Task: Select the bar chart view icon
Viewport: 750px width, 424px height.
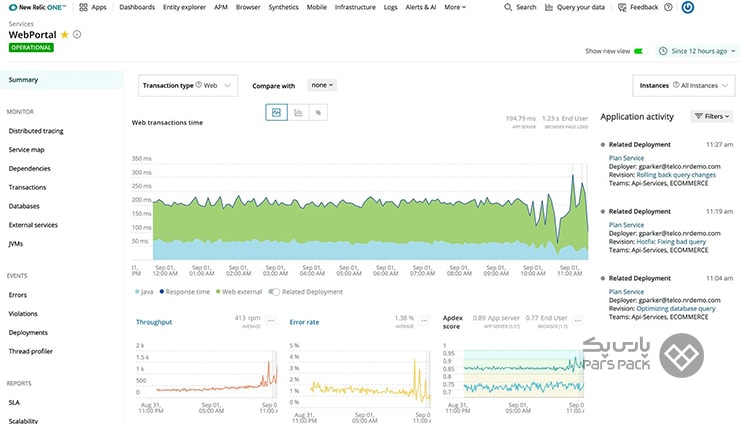Action: point(298,112)
